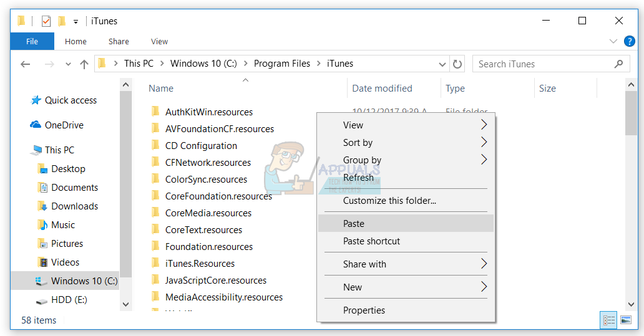Open Documents in navigation pane
This screenshot has height=336, width=644.
[67, 188]
